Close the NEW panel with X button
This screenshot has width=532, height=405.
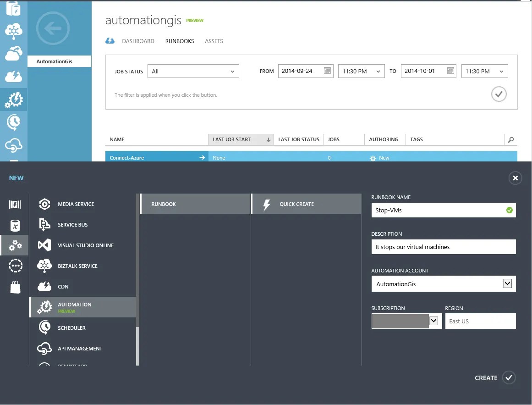(x=515, y=178)
